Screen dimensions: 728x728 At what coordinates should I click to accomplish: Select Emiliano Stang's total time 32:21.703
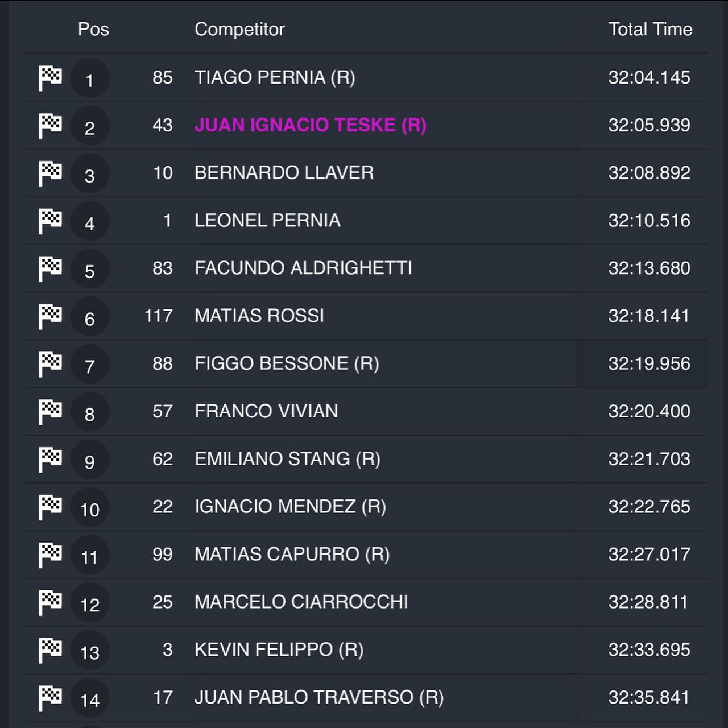point(649,458)
